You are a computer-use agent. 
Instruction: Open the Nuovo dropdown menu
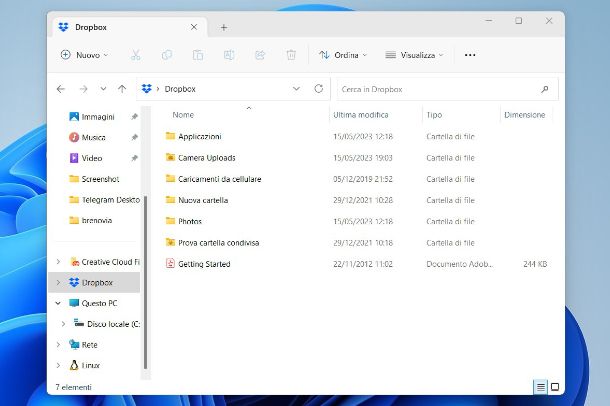point(84,55)
